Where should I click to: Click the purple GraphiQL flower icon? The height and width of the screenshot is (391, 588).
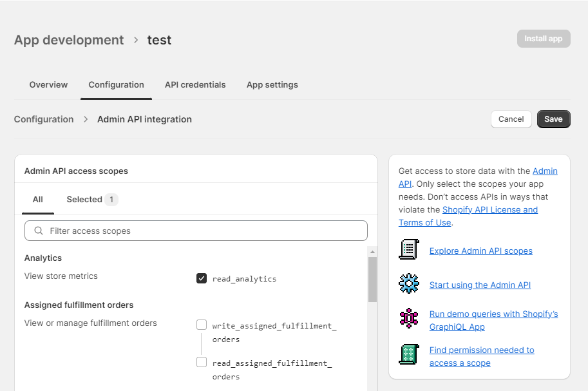pos(409,318)
